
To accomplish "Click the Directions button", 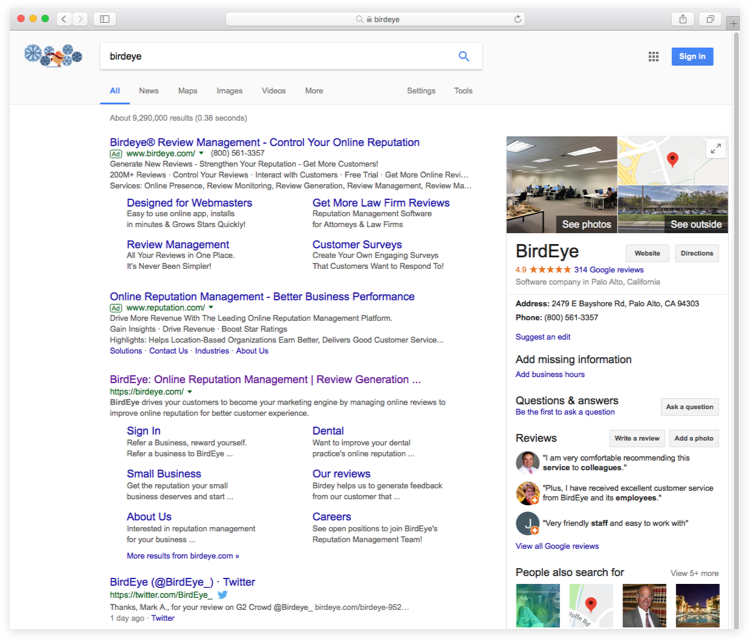I will pos(697,253).
